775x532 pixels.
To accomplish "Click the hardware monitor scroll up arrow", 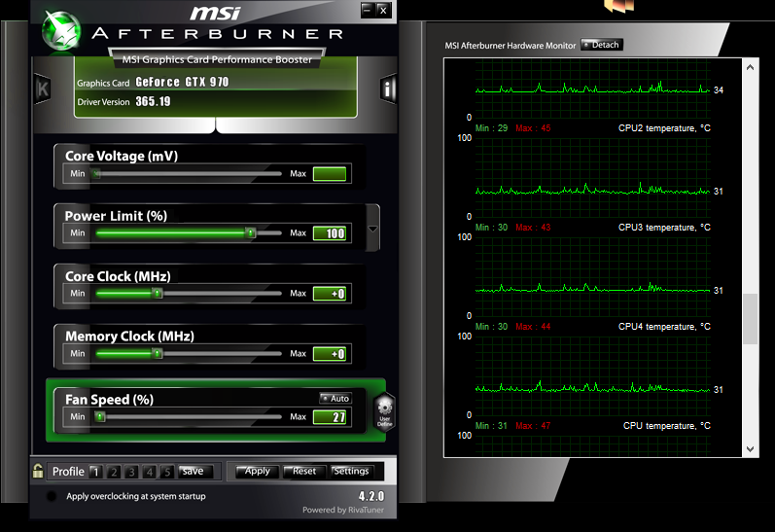I will point(751,67).
